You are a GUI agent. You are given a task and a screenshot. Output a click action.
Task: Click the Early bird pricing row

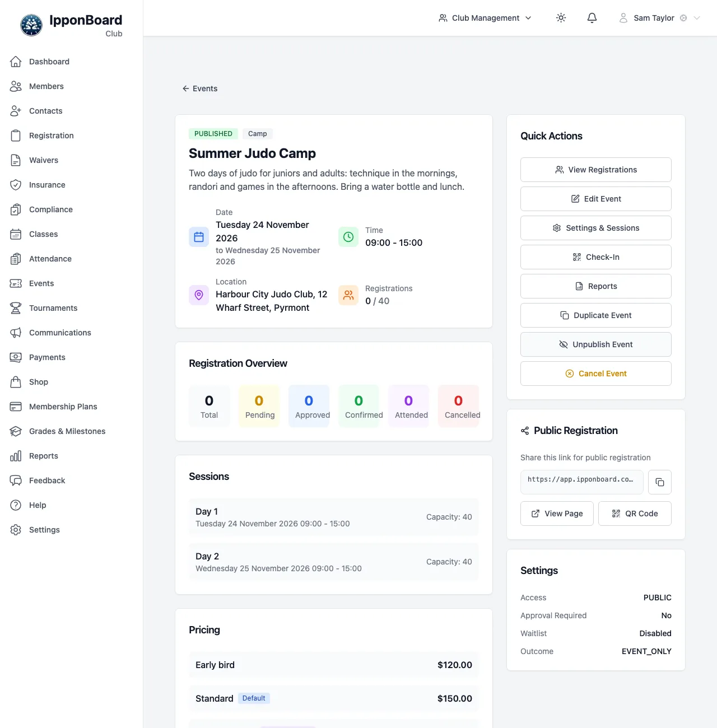tap(334, 665)
